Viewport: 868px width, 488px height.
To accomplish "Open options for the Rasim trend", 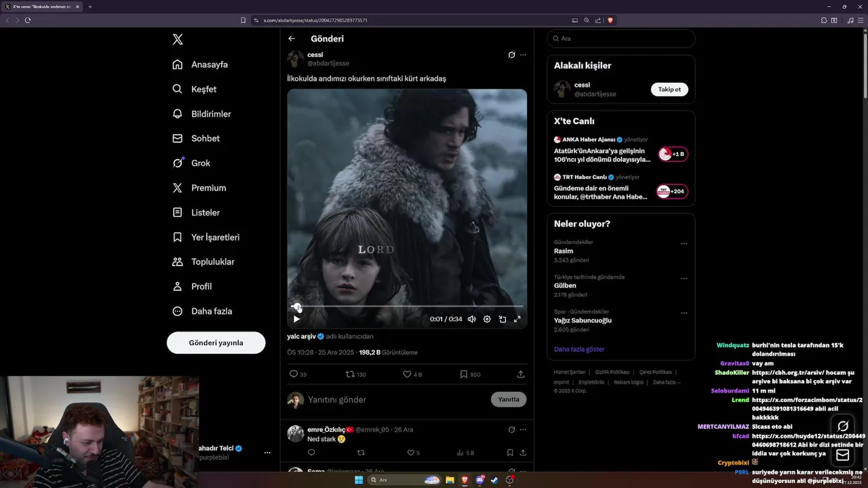I will (x=684, y=243).
